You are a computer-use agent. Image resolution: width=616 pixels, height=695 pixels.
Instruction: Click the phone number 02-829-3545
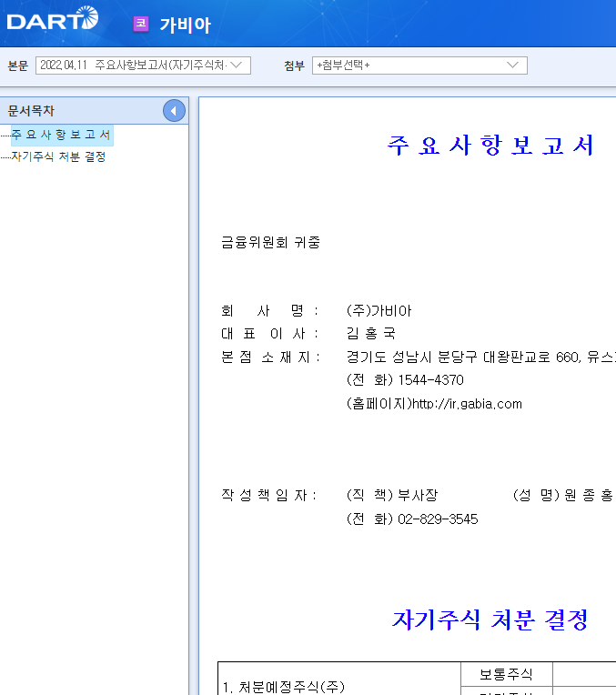[438, 519]
